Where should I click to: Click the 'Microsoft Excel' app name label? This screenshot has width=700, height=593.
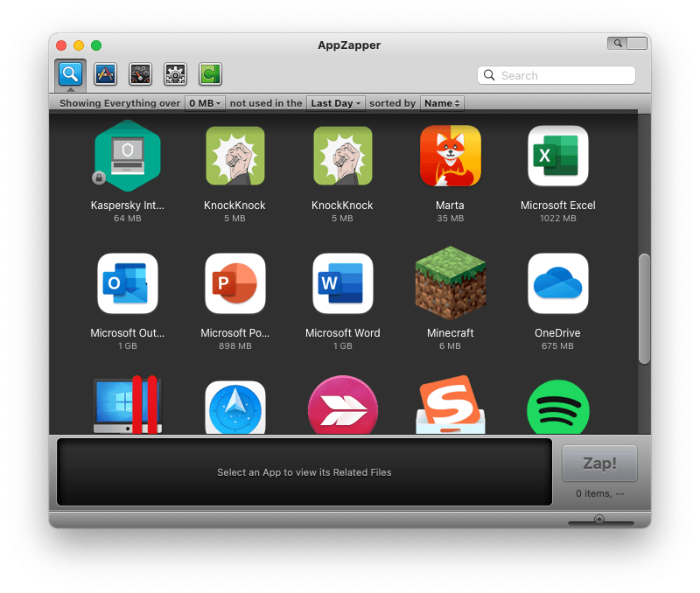[557, 206]
